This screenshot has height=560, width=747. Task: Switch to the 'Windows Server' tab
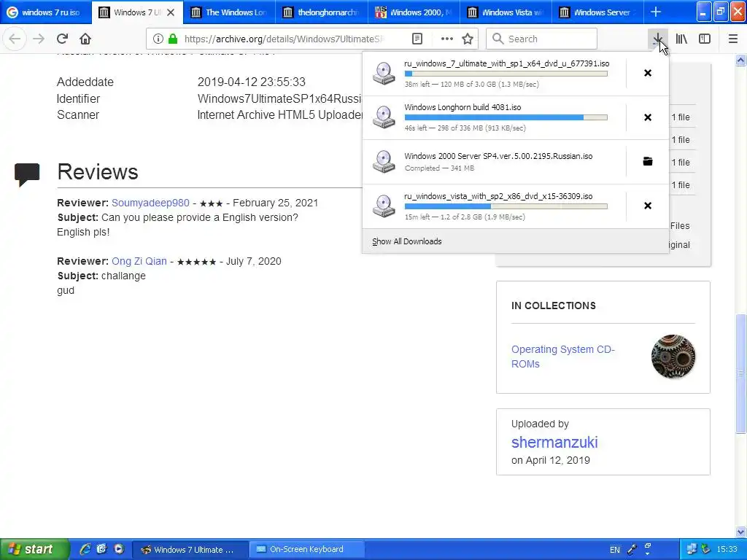tap(597, 12)
